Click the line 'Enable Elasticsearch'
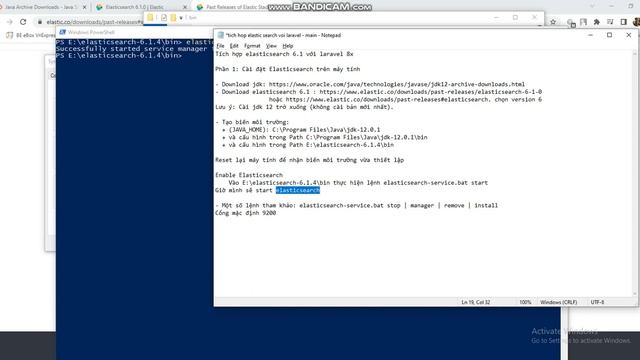 [249, 175]
